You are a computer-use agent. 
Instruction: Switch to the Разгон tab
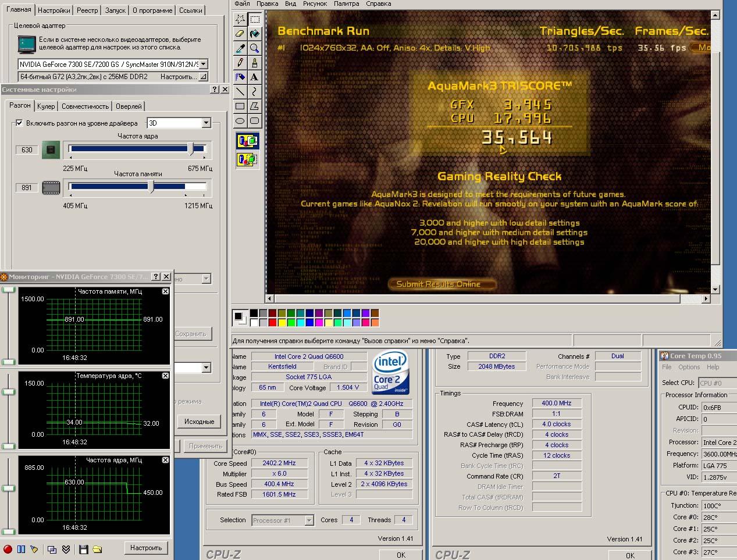(20, 105)
